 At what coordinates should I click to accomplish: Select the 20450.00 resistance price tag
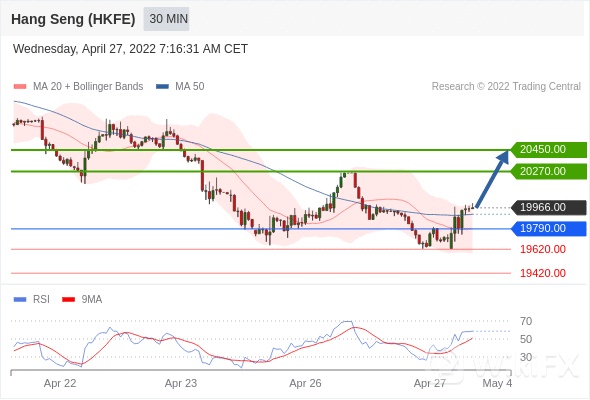coord(549,149)
